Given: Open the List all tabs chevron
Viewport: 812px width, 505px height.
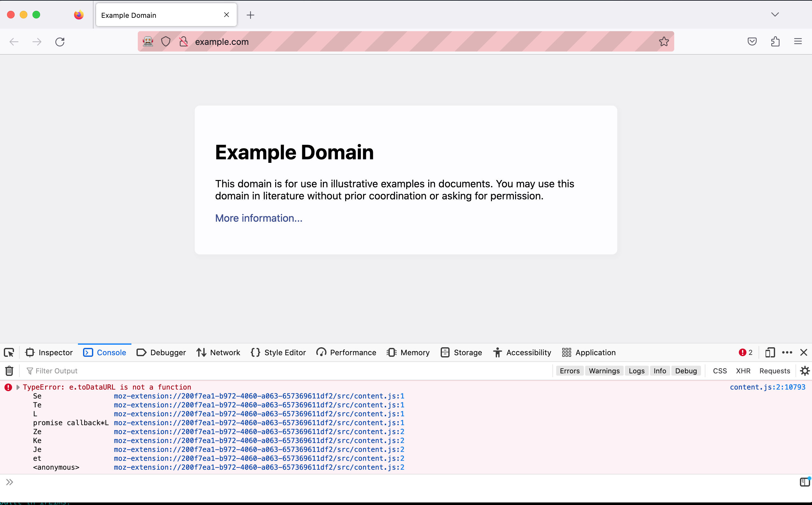Looking at the screenshot, I should pyautogui.click(x=775, y=15).
